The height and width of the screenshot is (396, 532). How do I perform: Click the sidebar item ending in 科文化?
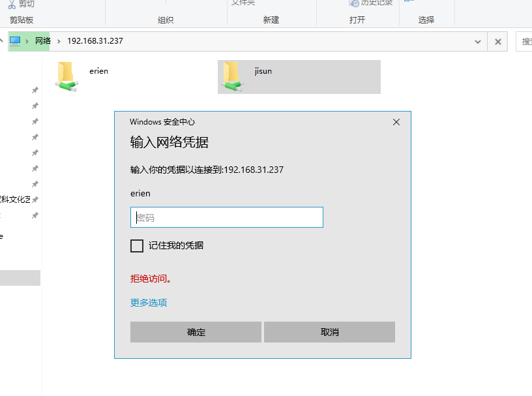tap(15, 200)
